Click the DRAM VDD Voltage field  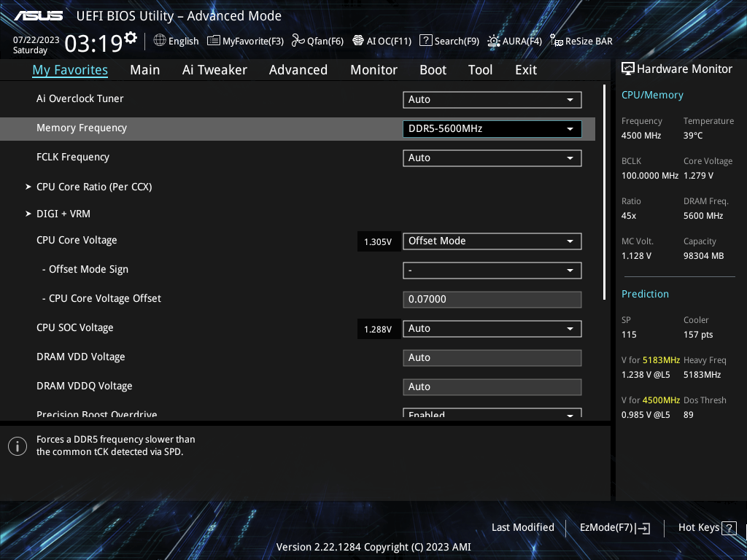pos(492,357)
